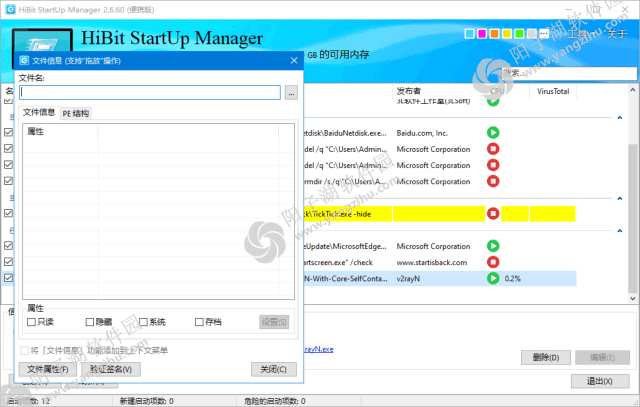This screenshot has height=407, width=640.
Task: Select the orange theme swatch
Action: pyautogui.click(x=494, y=33)
